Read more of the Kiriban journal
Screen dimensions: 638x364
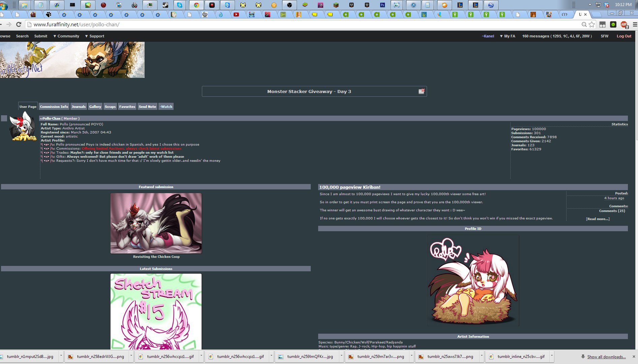point(598,219)
